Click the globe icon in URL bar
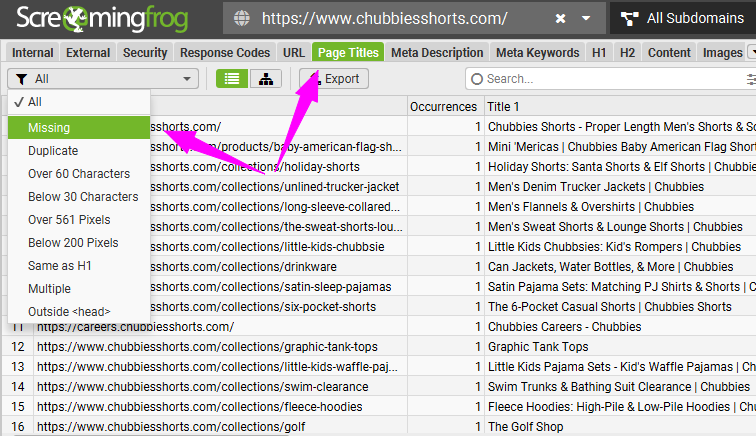The width and height of the screenshot is (756, 436). point(241,19)
